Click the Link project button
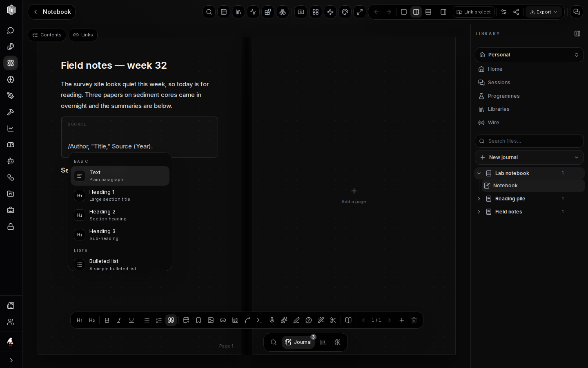 [x=474, y=12]
